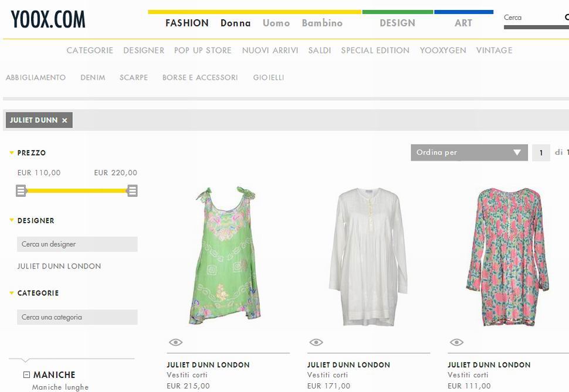
Task: Browse GIOIELLI category
Action: (x=269, y=77)
